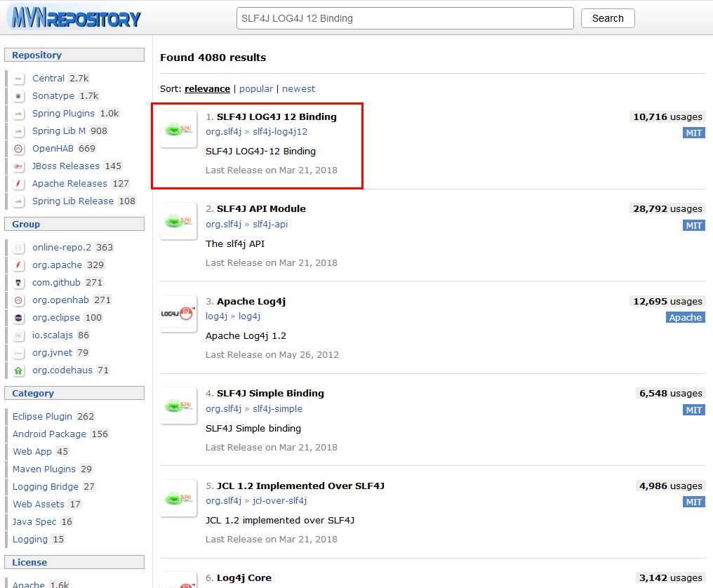
Task: Open the slf4j-log4j12 artifact link
Action: coord(280,131)
